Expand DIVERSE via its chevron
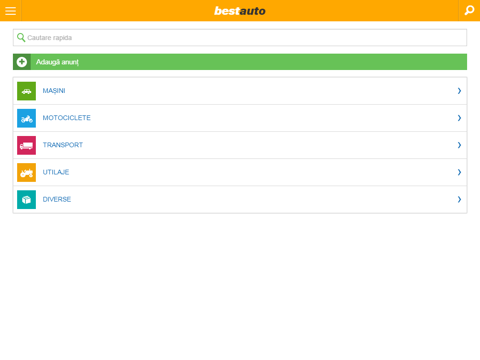The image size is (480, 360). point(459,199)
